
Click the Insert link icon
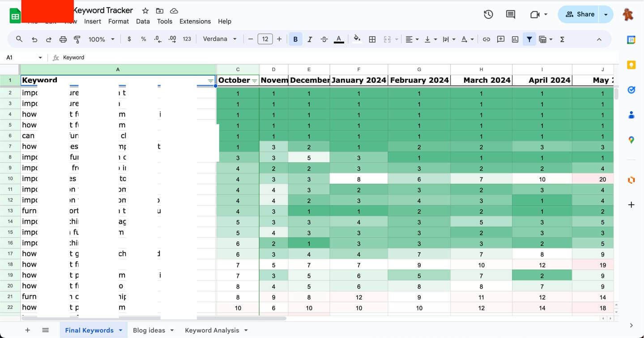pos(486,39)
